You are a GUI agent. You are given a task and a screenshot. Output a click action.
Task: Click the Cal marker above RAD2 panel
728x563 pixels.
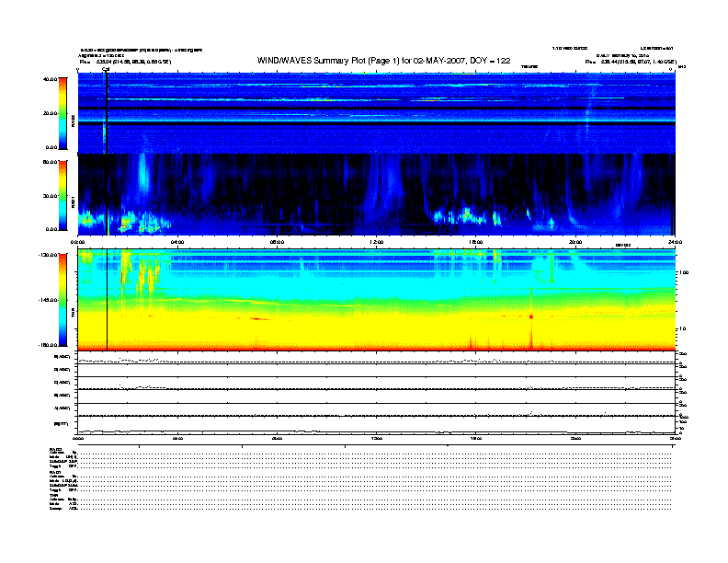pyautogui.click(x=106, y=69)
